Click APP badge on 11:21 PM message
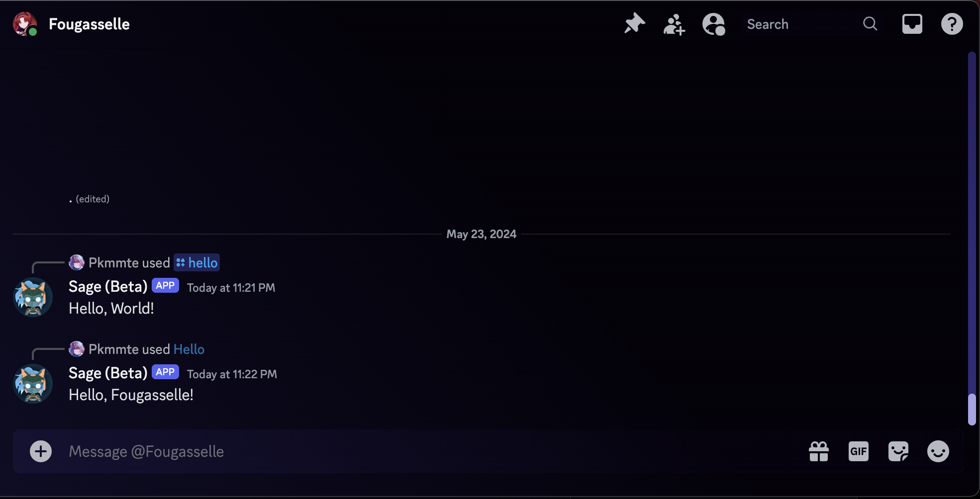Image resolution: width=980 pixels, height=499 pixels. coord(165,286)
